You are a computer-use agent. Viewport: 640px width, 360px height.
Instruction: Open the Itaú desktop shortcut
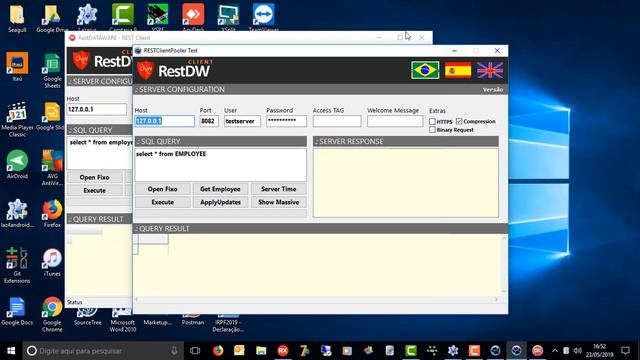[x=17, y=67]
